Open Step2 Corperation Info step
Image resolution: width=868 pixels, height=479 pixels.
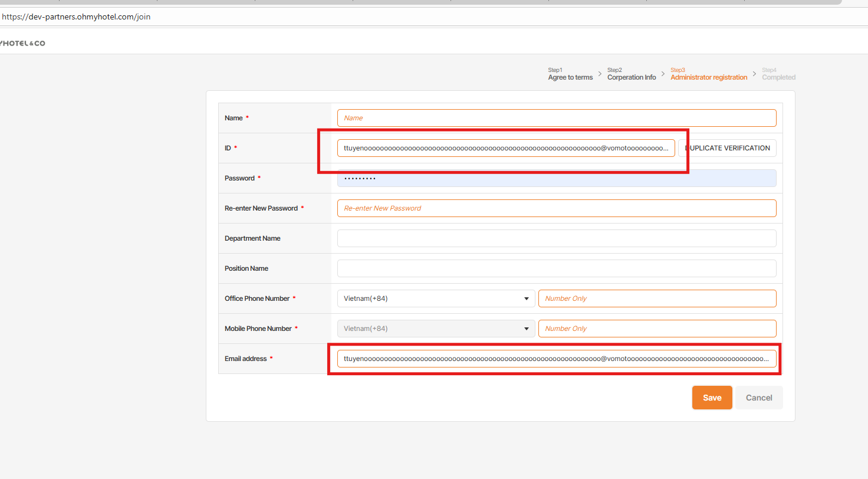coord(632,74)
